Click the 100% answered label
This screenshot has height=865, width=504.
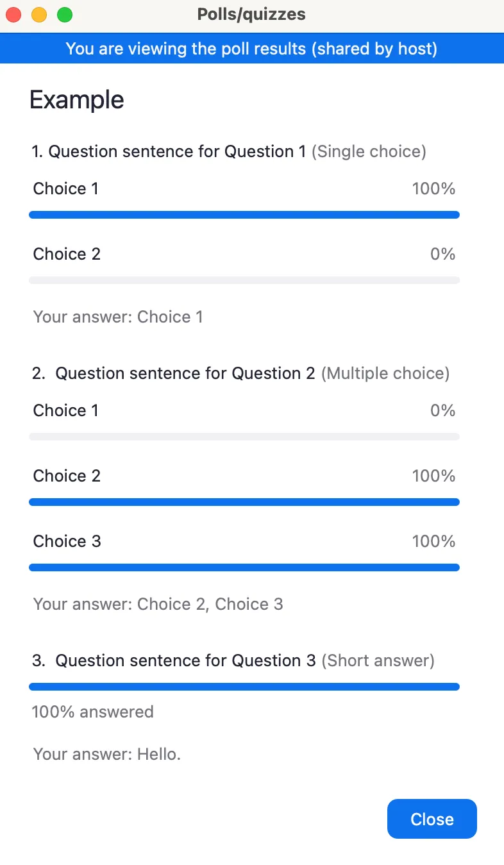(92, 711)
